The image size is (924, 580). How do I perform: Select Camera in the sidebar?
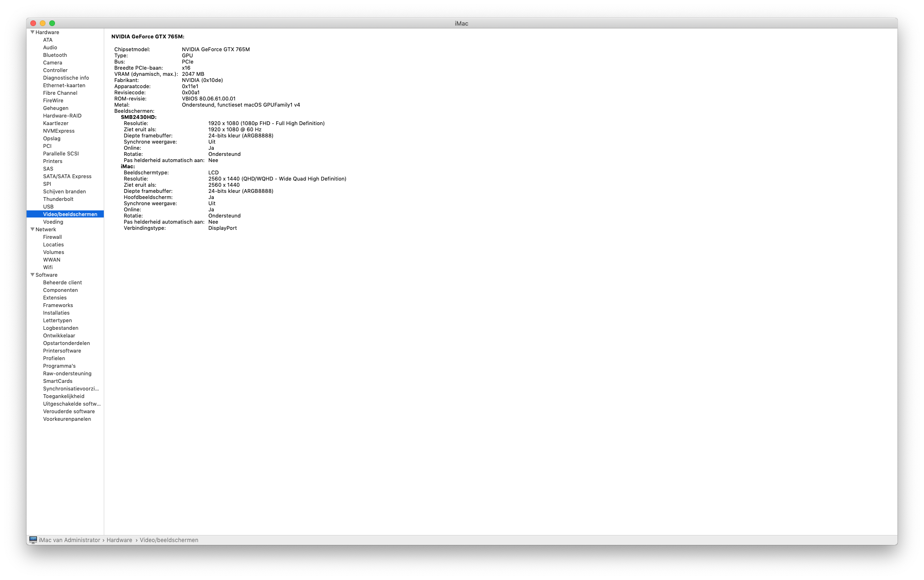[53, 63]
